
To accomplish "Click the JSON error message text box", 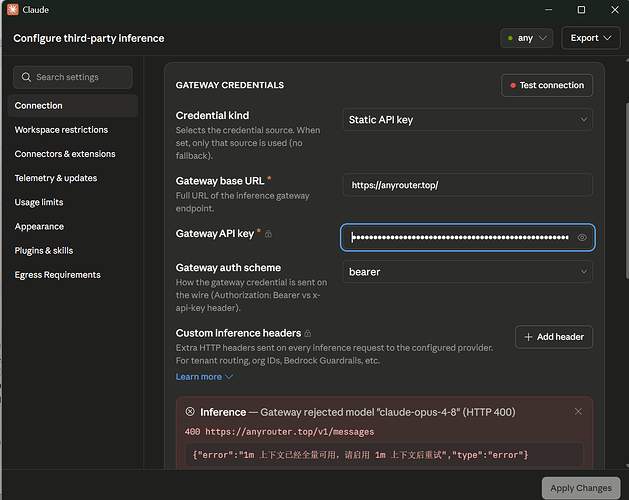I will point(384,455).
